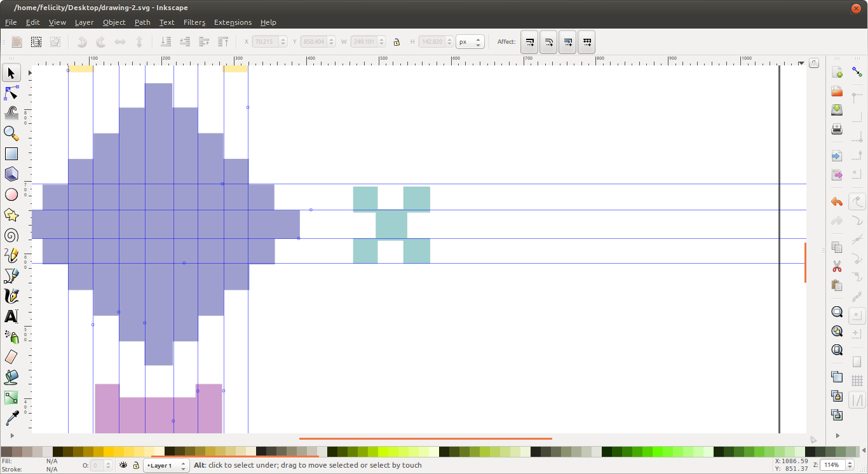The height and width of the screenshot is (474, 868).
Task: Select the Ellipse circle tool
Action: (11, 194)
